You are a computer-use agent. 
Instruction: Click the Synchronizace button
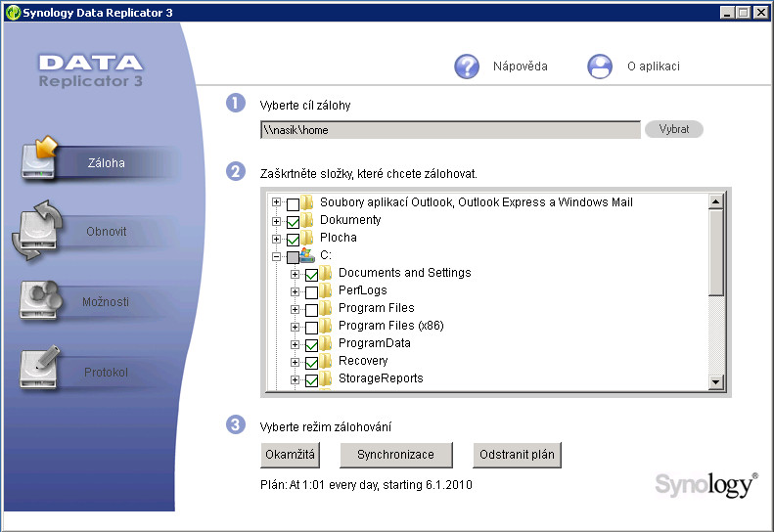pos(396,455)
